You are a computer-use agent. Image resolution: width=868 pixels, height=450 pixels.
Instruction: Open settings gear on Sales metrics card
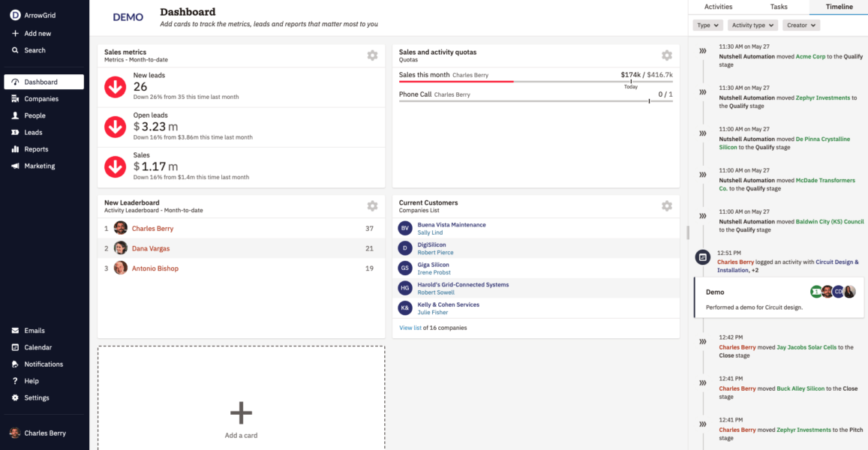pyautogui.click(x=372, y=55)
